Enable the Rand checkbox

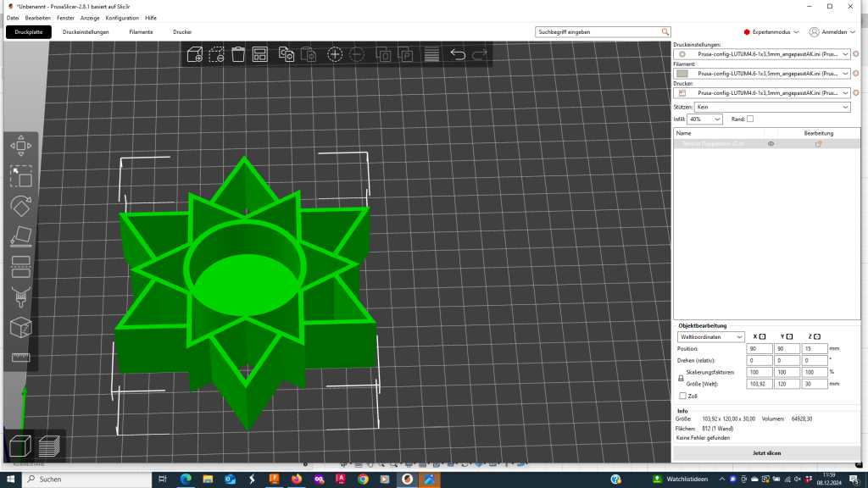[x=750, y=119]
